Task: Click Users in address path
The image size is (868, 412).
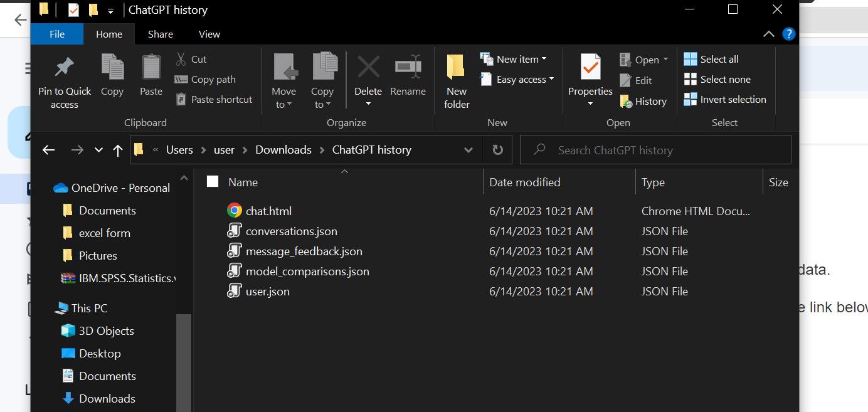Action: pos(179,150)
